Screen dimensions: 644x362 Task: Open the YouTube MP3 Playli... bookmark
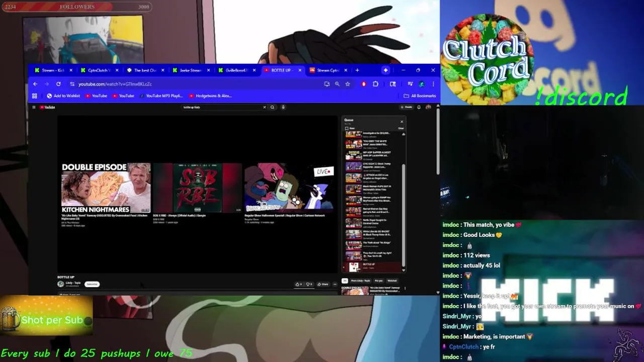point(161,96)
